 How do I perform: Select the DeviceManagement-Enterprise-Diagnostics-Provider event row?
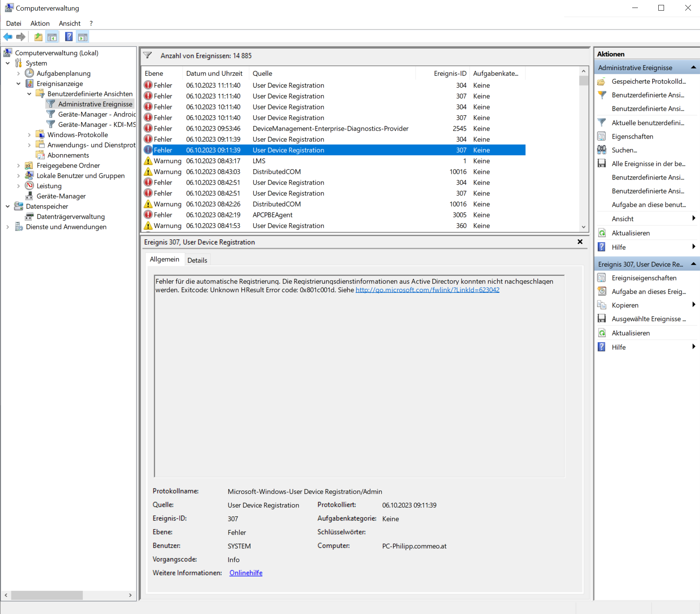tap(334, 128)
